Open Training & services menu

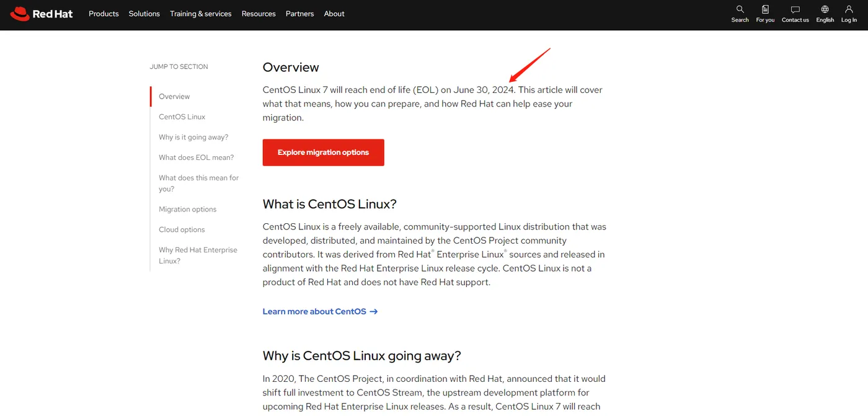[x=201, y=14]
